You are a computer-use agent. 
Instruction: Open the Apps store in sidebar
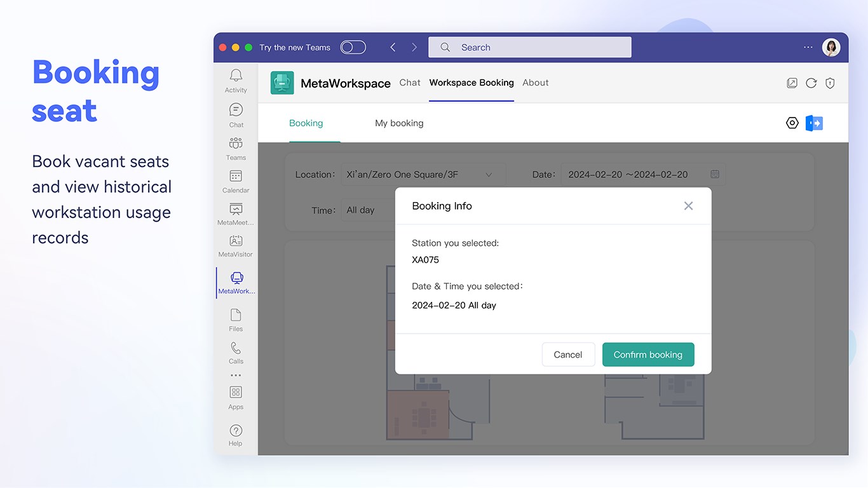[236, 397]
